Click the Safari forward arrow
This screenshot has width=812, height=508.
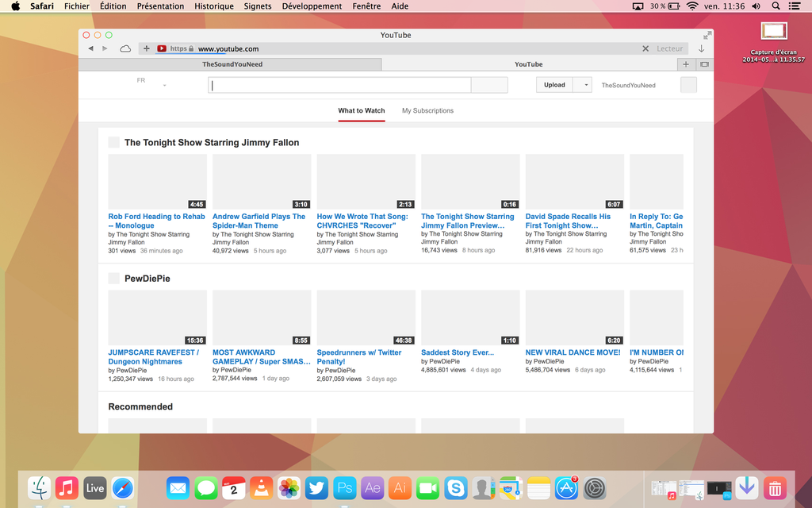coord(105,48)
